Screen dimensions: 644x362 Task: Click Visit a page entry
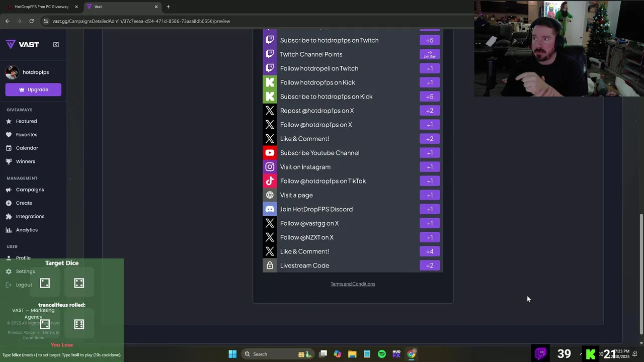pos(353,195)
